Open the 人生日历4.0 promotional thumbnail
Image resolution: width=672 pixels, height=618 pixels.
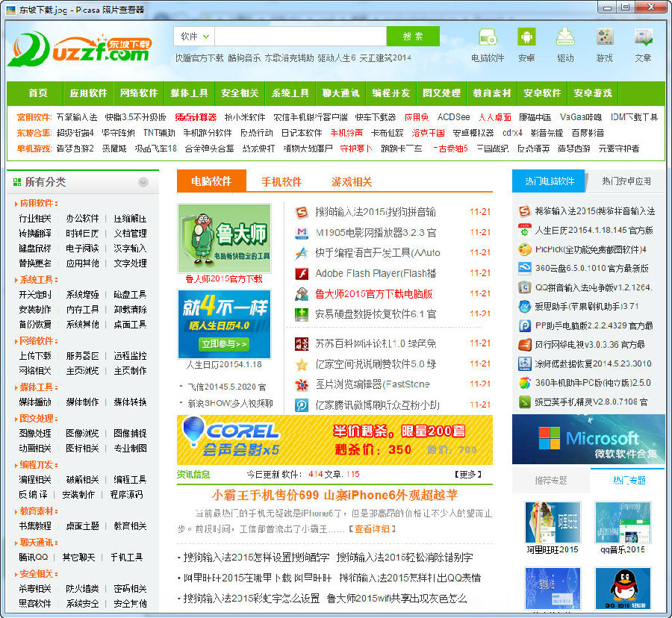225,324
